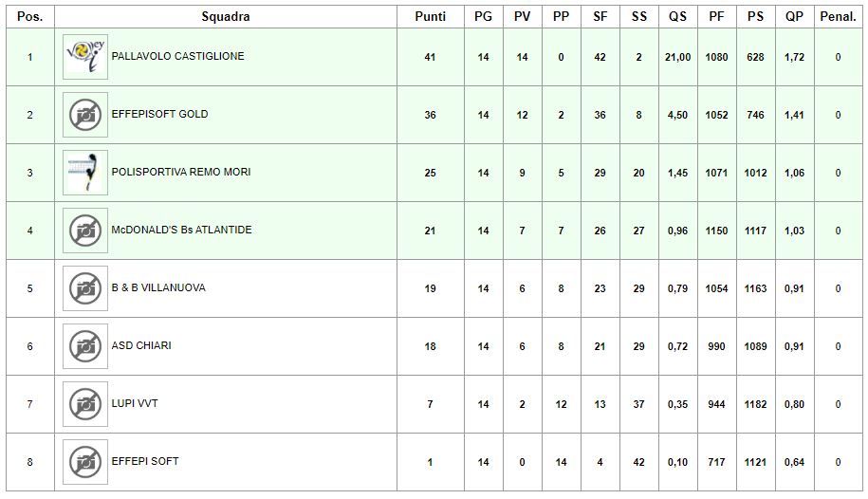The image size is (868, 499).
Task: Click ASD Chiari's no-photo placeholder icon
Action: click(85, 346)
